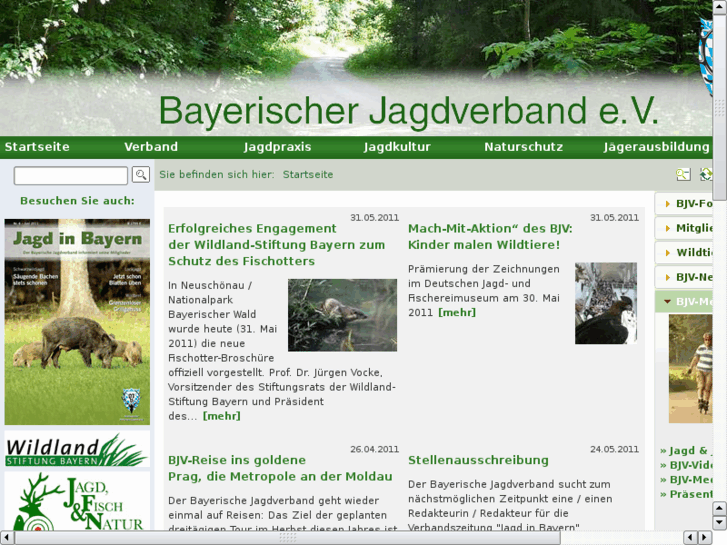Click the » Jagd & ... sidebar link

(686, 450)
